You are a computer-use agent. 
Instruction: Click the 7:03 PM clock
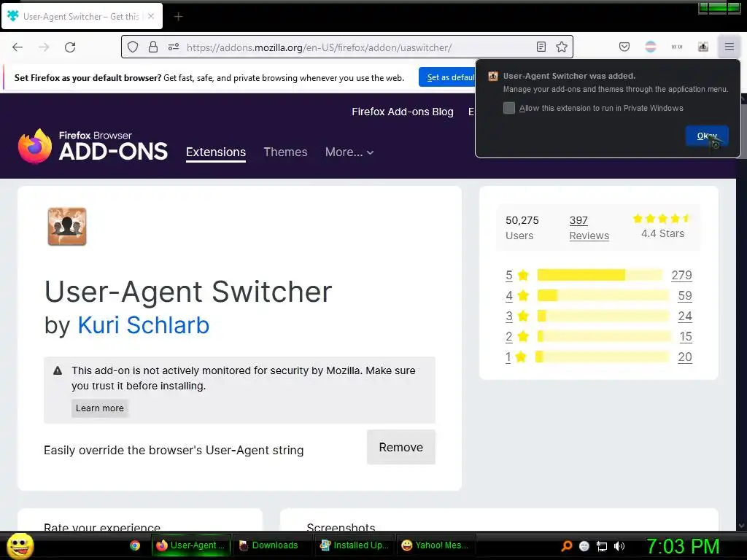683,546
